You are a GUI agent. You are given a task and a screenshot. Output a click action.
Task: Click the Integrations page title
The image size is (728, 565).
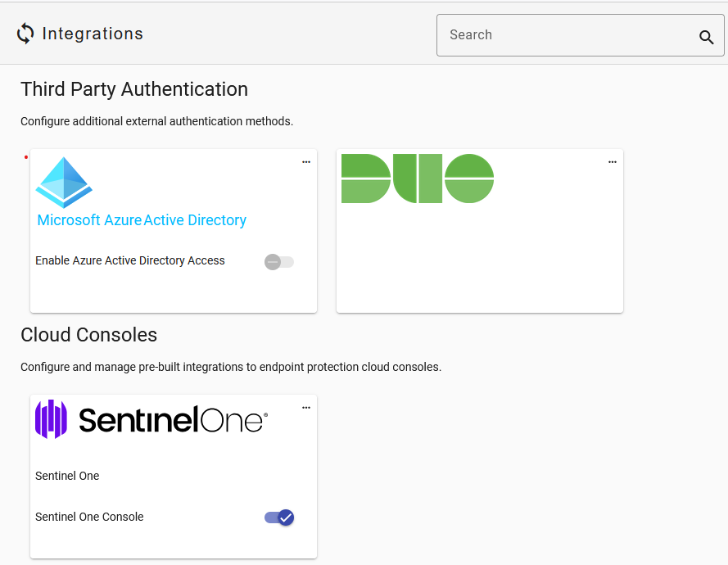(x=93, y=34)
